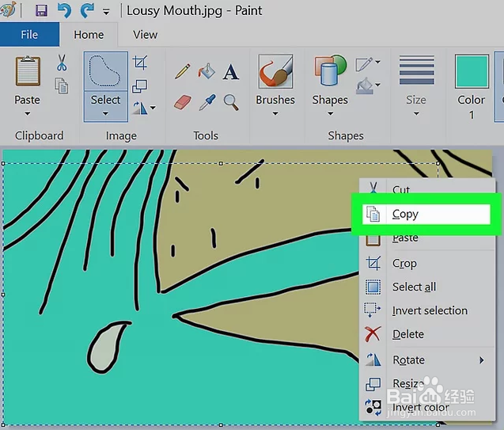Image resolution: width=504 pixels, height=430 pixels.
Task: Open the Rotate submenu in context menu
Action: point(427,360)
